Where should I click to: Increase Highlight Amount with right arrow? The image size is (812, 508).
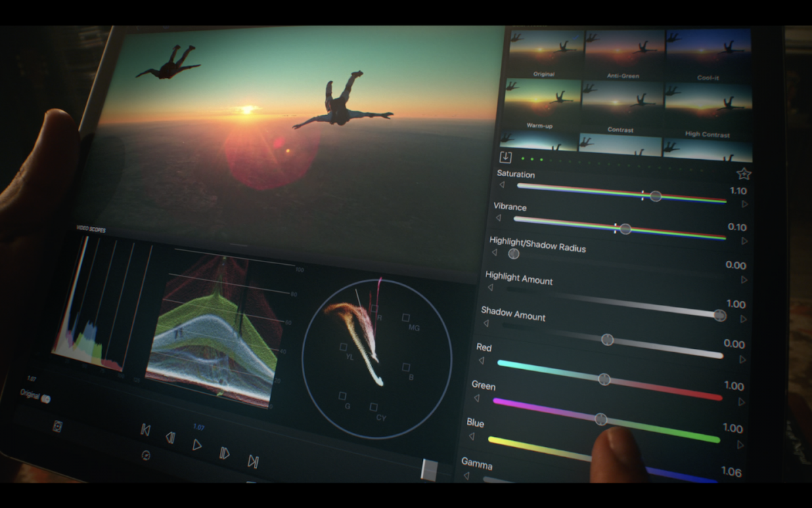coord(744,319)
